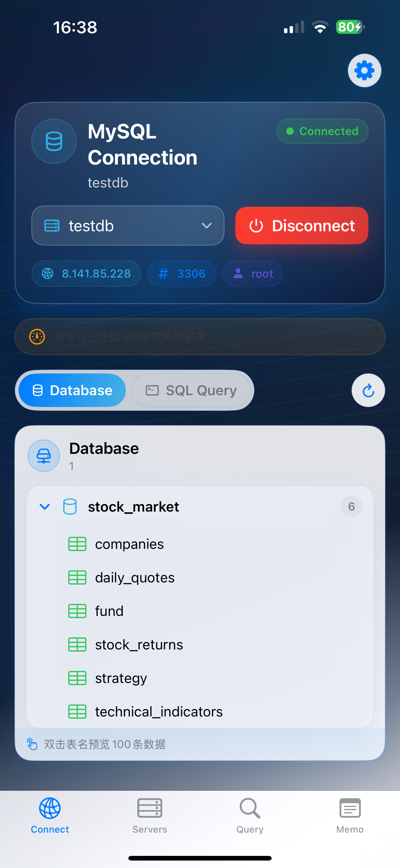Viewport: 400px width, 868px height.
Task: Refresh the database list
Action: (368, 390)
